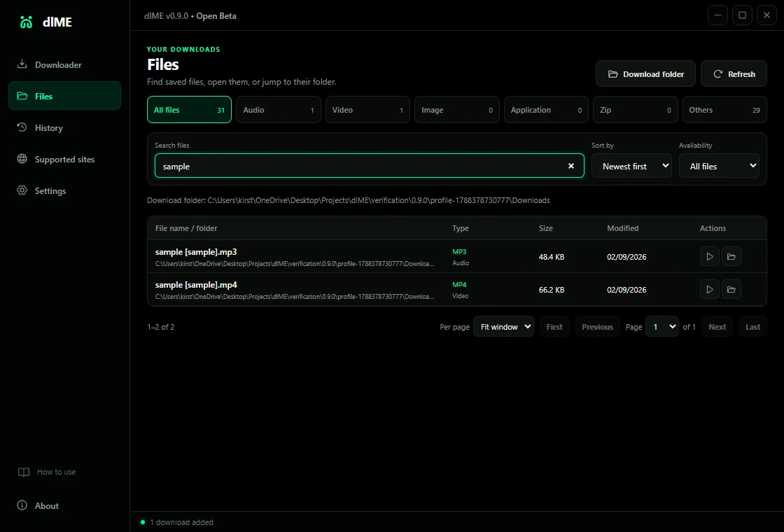Open Settings from the sidebar

coord(64,190)
